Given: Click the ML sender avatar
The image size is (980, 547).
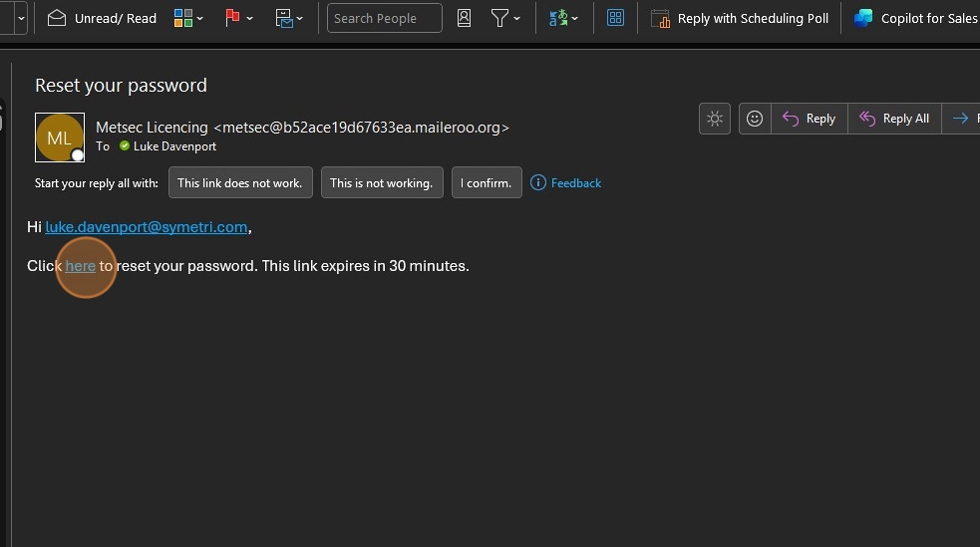Looking at the screenshot, I should (x=59, y=137).
